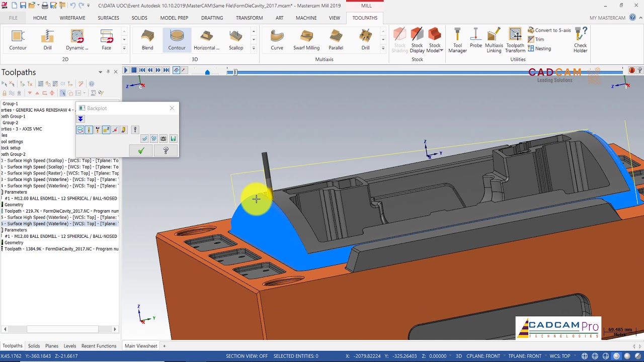Jump to previous stop in backplot
This screenshot has height=362, width=644.
point(142,70)
